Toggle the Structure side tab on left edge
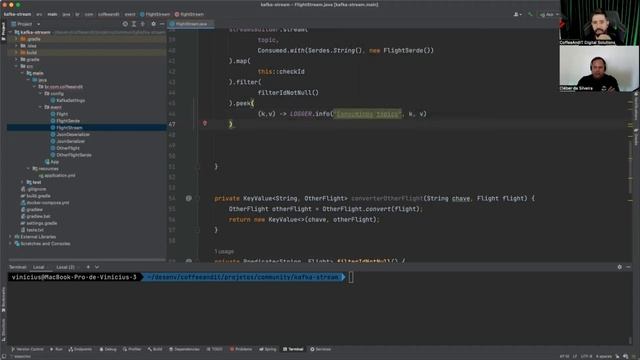 click(3, 329)
